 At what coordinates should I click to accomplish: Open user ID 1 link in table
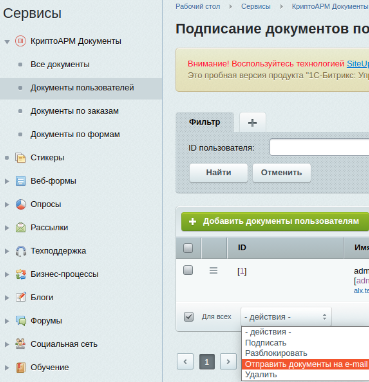click(242, 272)
